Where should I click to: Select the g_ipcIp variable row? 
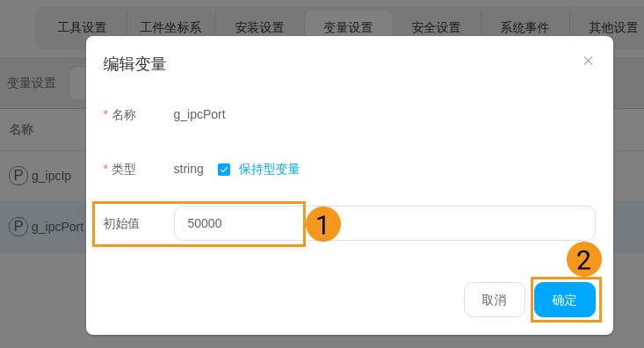[x=43, y=176]
